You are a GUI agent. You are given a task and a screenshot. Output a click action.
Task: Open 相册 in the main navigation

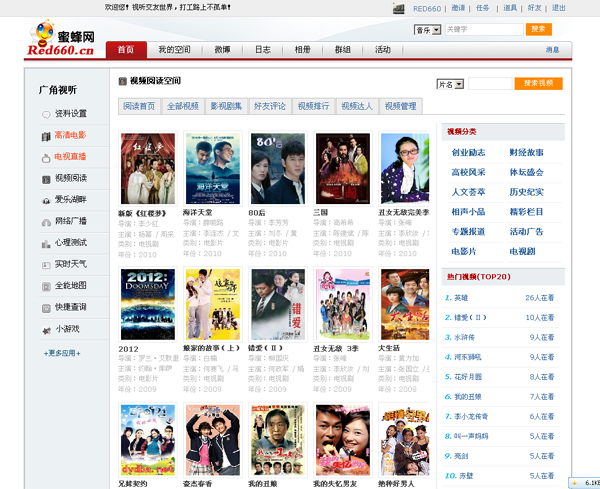pos(302,50)
